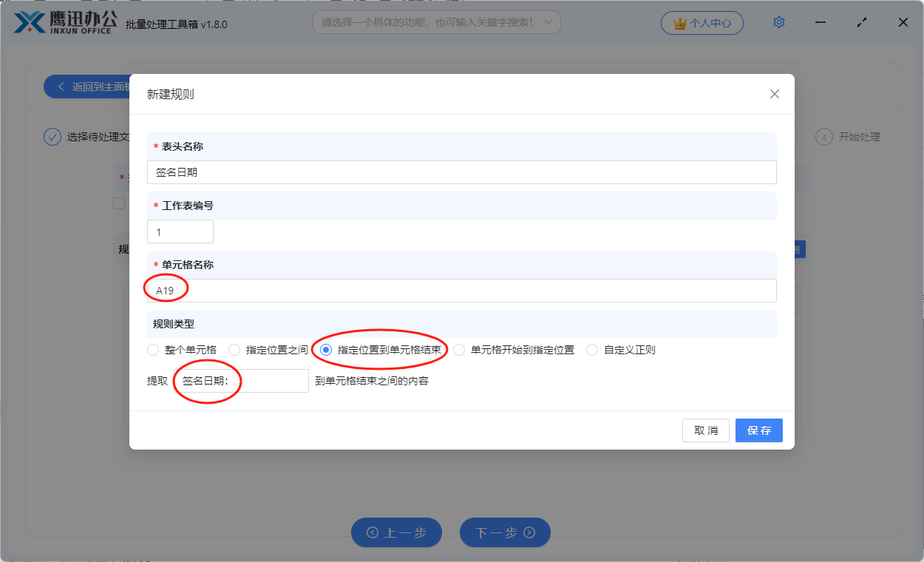
Task: Click the checkmark icon beside 选择待处理文
Action: (x=52, y=137)
